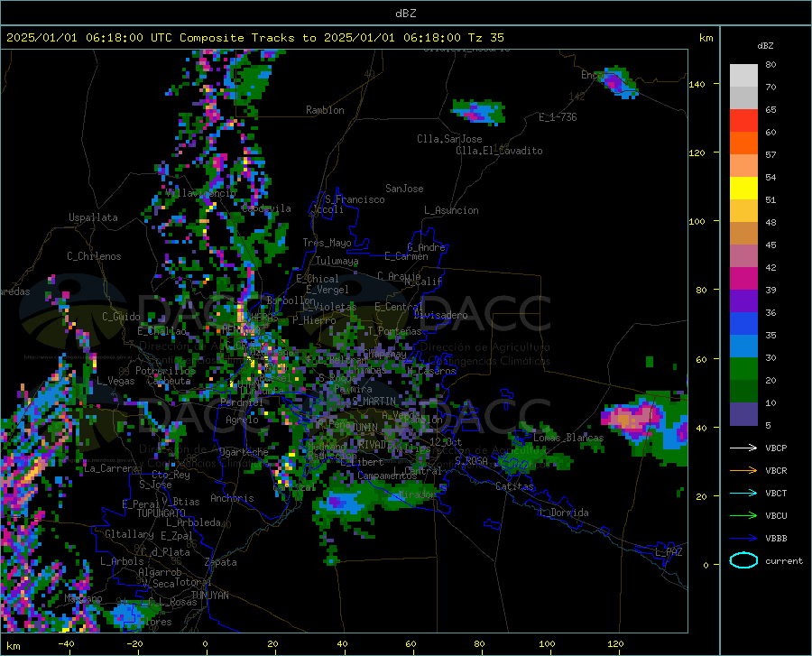Pick the purple 39 dBZ swatch

tap(743, 301)
